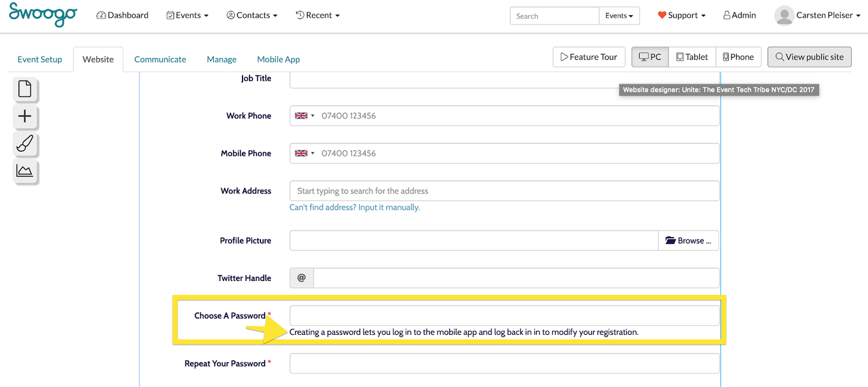Viewport: 868px width, 387px height.
Task: Click Can't find address? Input it manually link
Action: pos(355,207)
